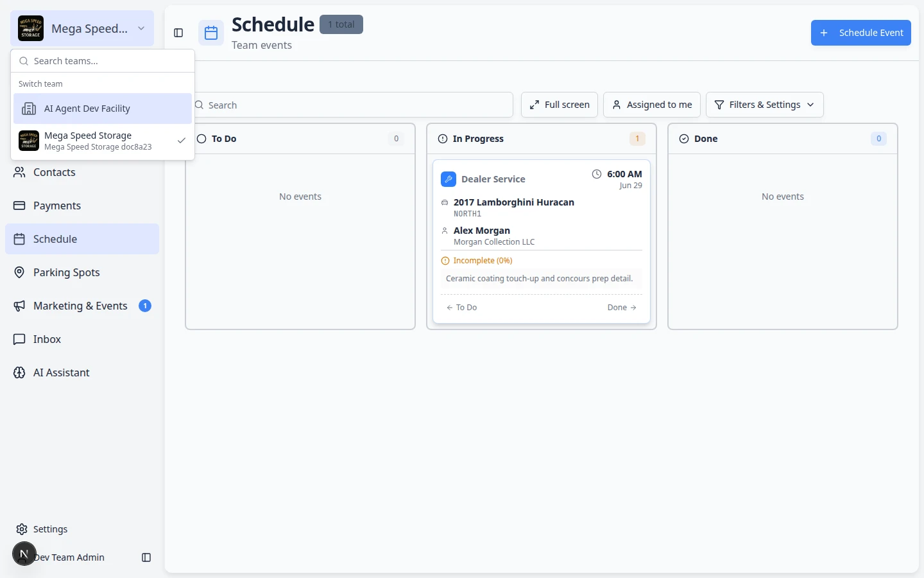Screen dimensions: 924x578
Task: Launch the AI Assistant page
Action: click(82, 372)
